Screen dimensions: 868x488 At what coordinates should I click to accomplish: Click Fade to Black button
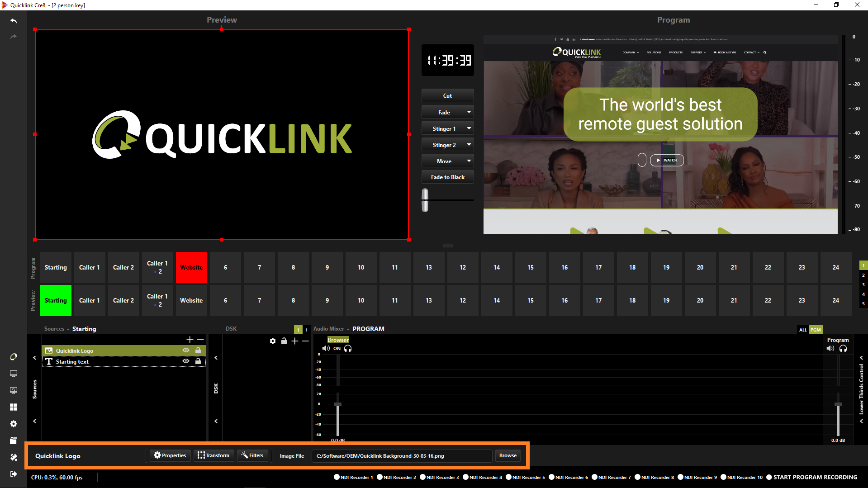coord(447,177)
